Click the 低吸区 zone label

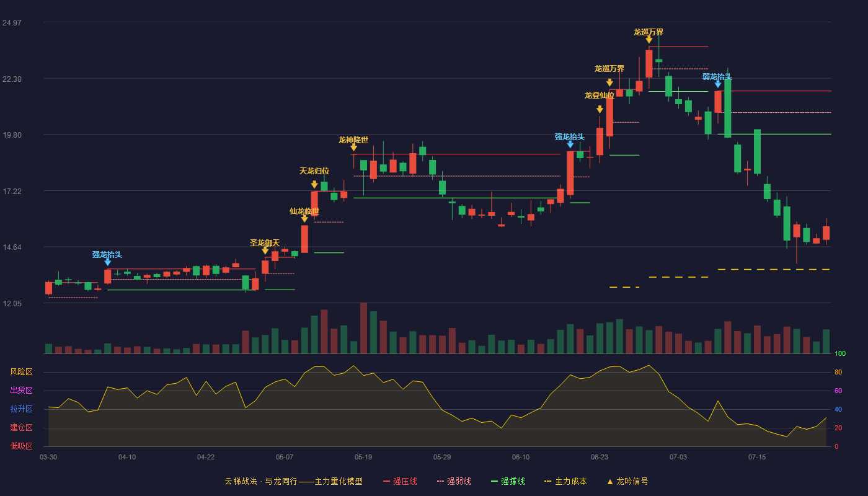click(21, 446)
